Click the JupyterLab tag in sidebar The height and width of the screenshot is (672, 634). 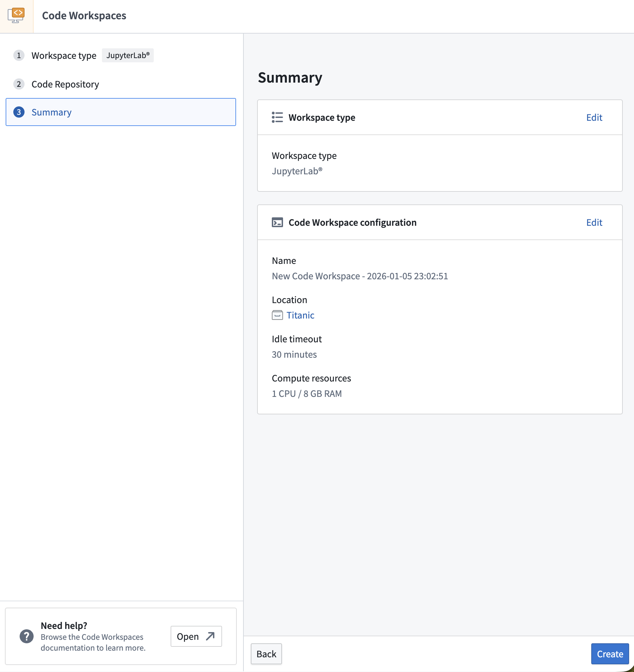(128, 55)
